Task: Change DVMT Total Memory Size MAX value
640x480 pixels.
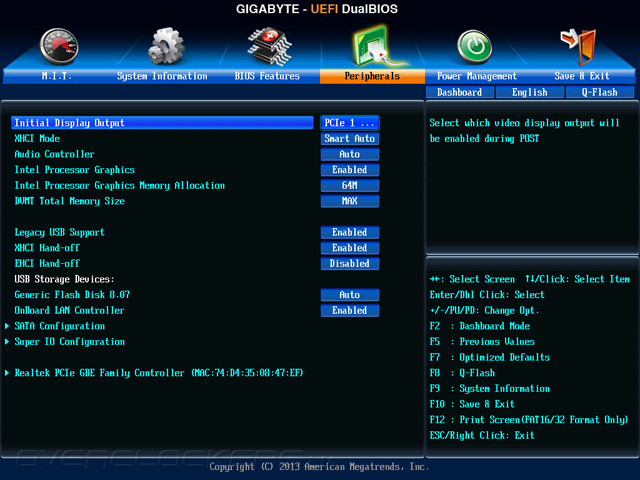Action: [x=350, y=201]
